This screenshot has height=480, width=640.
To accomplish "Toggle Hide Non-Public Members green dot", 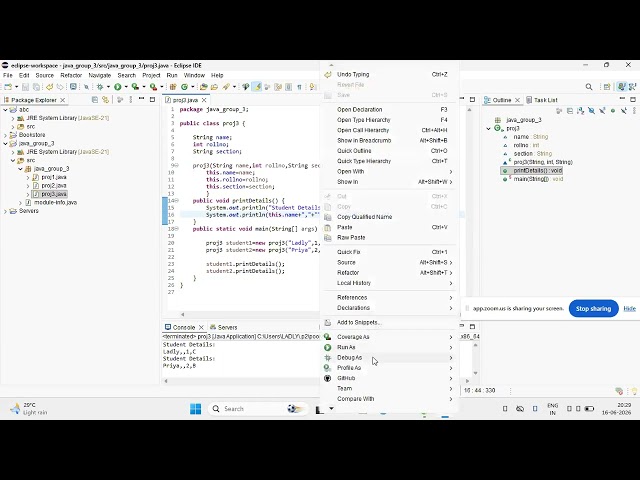I will pos(613,111).
